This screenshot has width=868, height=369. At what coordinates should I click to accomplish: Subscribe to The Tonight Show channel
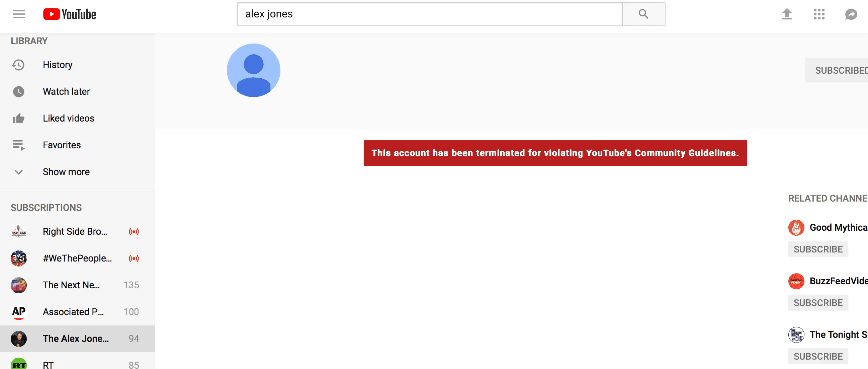coord(817,357)
